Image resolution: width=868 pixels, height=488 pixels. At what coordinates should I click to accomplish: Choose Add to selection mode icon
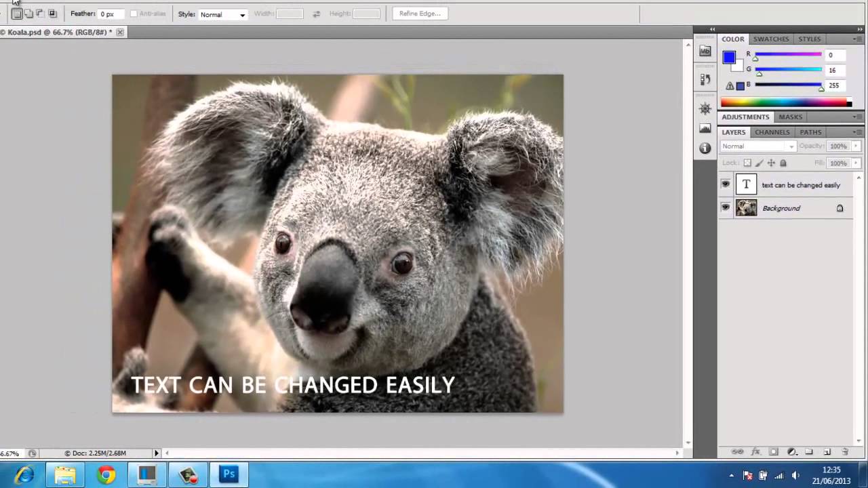[28, 14]
